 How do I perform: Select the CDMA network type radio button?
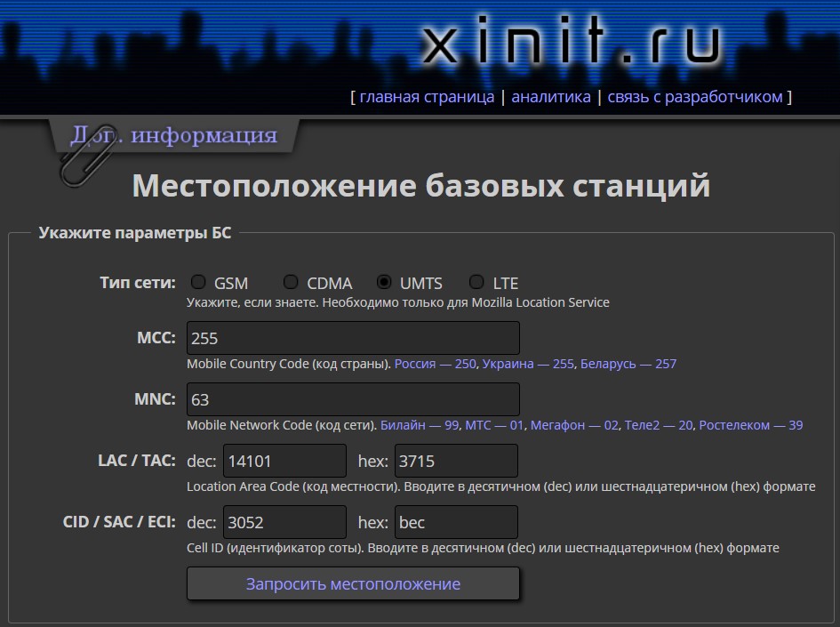tap(291, 282)
